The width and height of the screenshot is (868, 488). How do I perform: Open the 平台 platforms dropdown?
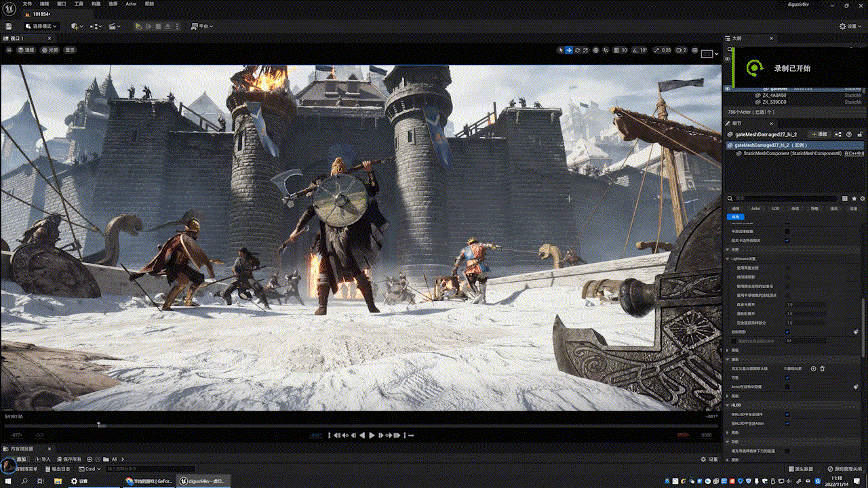coord(201,26)
